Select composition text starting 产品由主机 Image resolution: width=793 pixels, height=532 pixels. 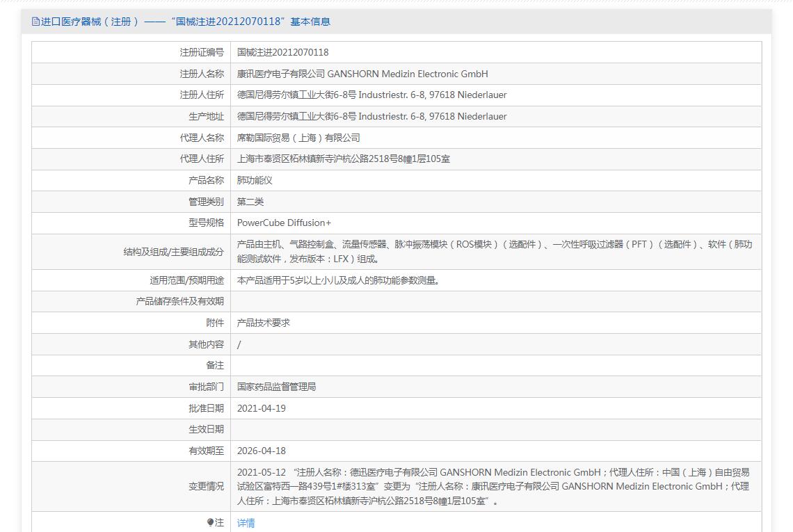pyautogui.click(x=495, y=252)
